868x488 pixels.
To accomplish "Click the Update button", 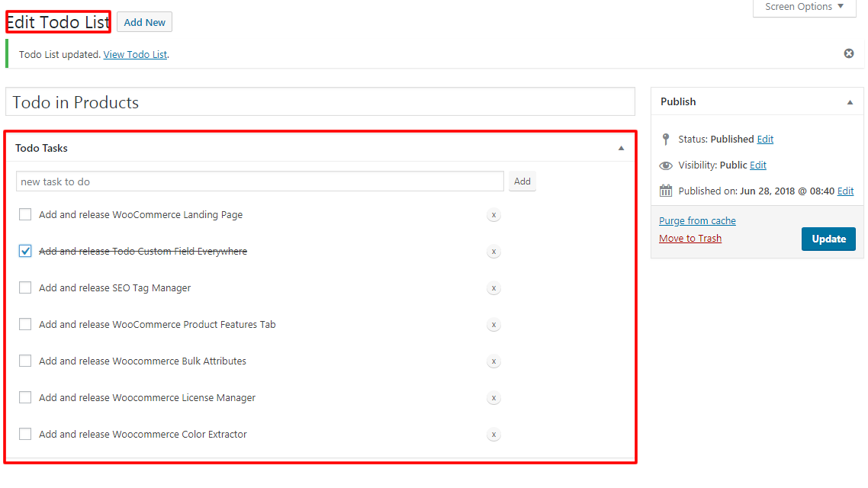I will 828,239.
